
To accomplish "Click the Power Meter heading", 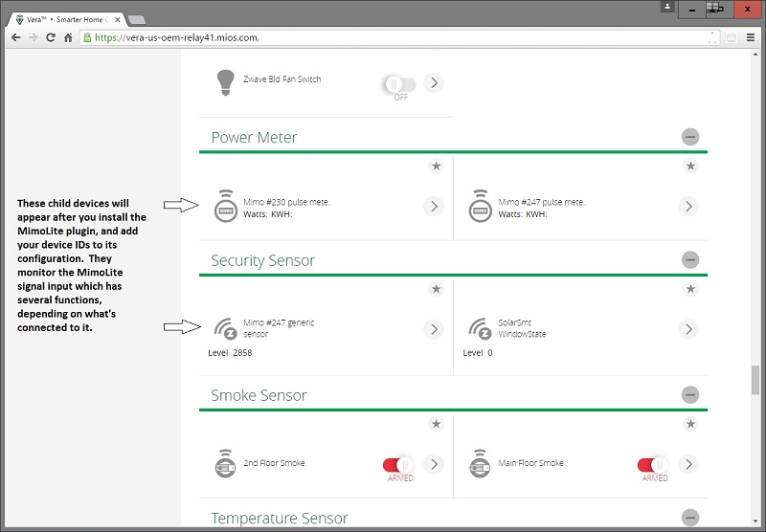I will point(254,137).
